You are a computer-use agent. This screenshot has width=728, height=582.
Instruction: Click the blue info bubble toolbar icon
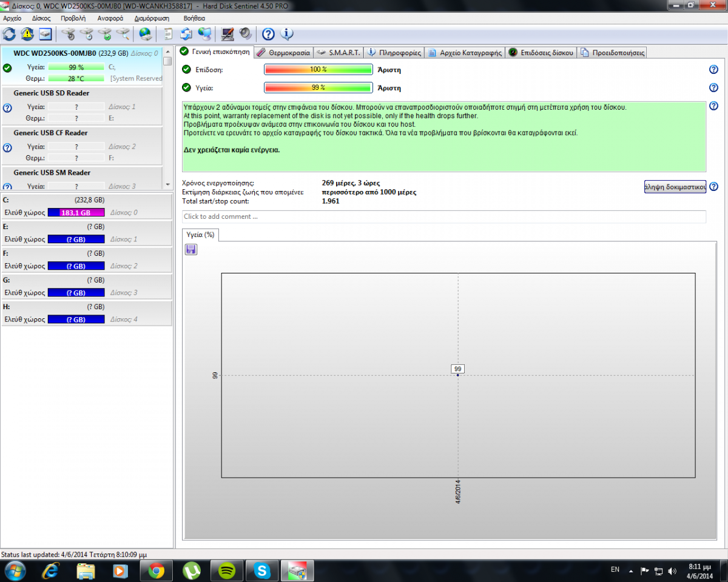tap(287, 33)
